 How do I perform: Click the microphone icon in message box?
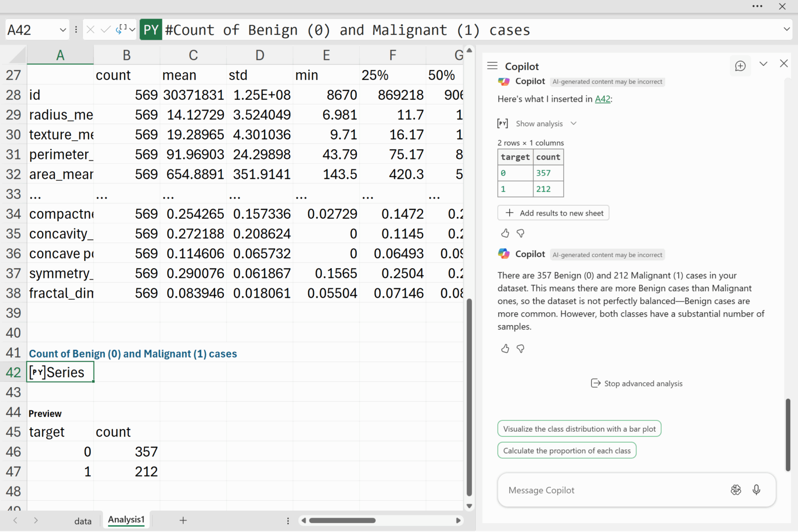click(756, 490)
